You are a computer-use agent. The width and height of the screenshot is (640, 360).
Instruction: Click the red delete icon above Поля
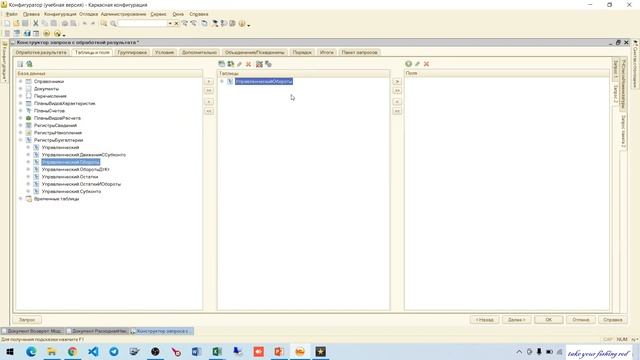426,64
